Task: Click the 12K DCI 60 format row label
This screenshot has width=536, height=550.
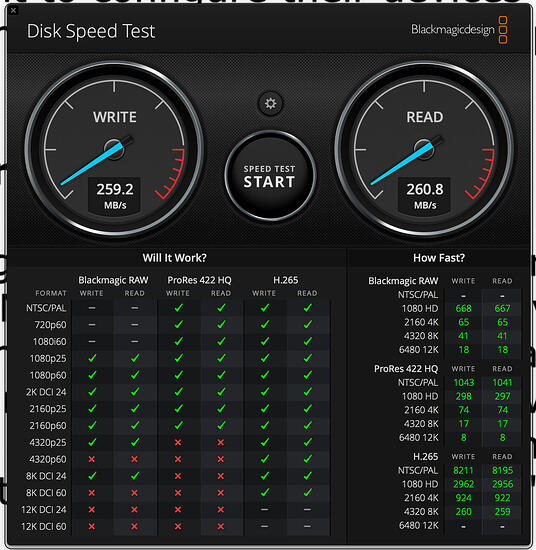Action: coord(43,526)
